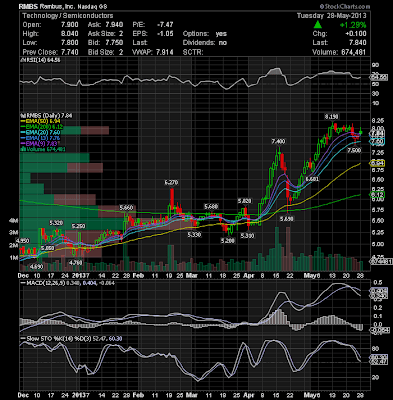The image size is (393, 400).
Task: Click the 4M volume axis label
Action: [x=13, y=221]
